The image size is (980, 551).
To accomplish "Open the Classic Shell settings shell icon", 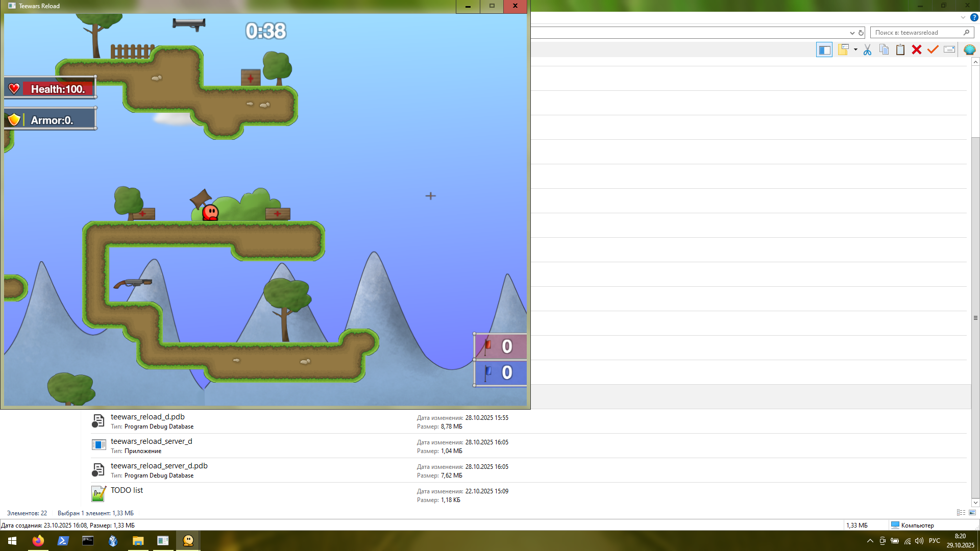I will pos(969,49).
